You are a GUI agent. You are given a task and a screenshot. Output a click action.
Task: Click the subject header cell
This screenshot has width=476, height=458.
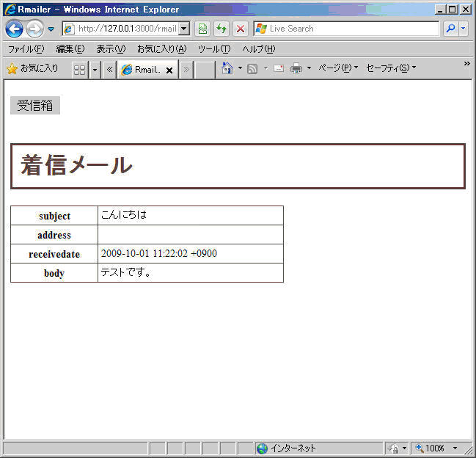(x=54, y=216)
